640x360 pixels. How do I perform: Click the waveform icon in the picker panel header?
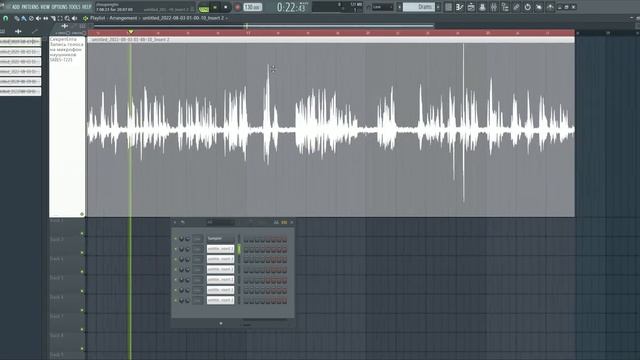[x=18, y=31]
